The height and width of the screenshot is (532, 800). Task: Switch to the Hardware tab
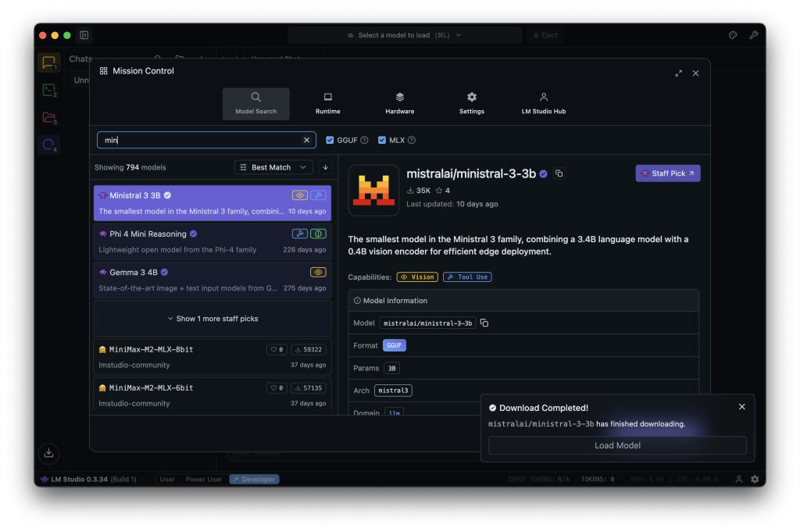(399, 103)
